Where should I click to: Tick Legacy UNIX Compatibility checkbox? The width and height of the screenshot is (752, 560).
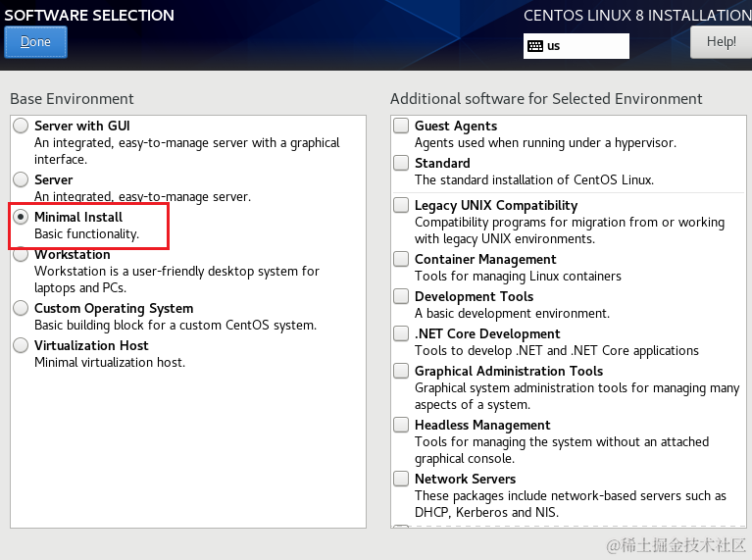click(401, 206)
